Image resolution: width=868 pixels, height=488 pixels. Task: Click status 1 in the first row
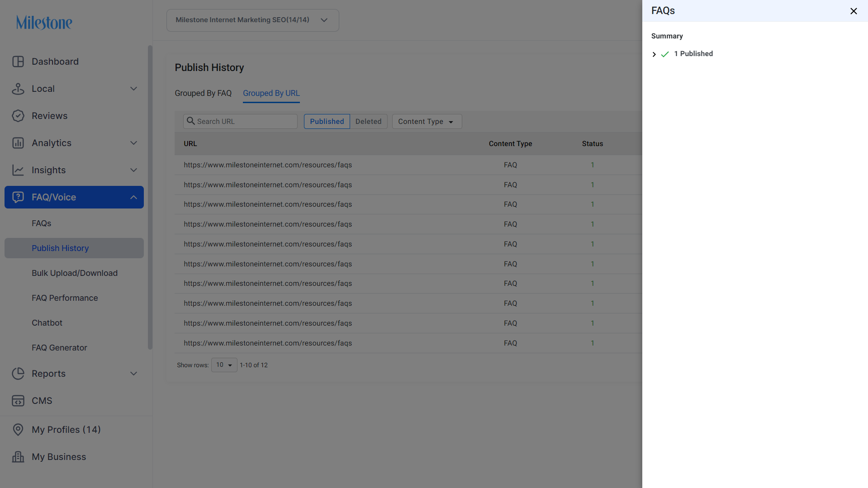pyautogui.click(x=593, y=165)
